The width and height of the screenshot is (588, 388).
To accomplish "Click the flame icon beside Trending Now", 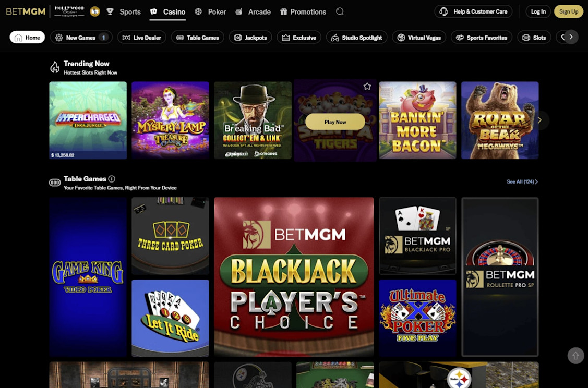I will (x=55, y=67).
